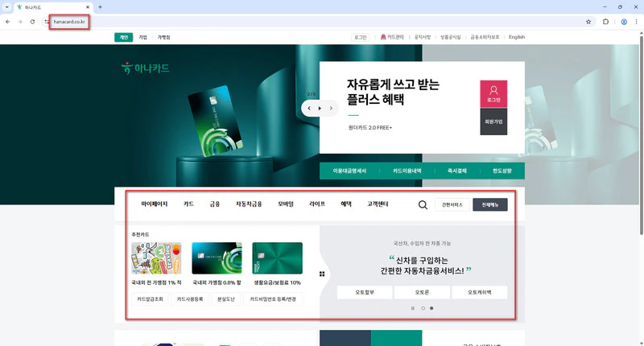Open 이용대금명세서 quick link
The width and height of the screenshot is (644, 346).
[349, 171]
